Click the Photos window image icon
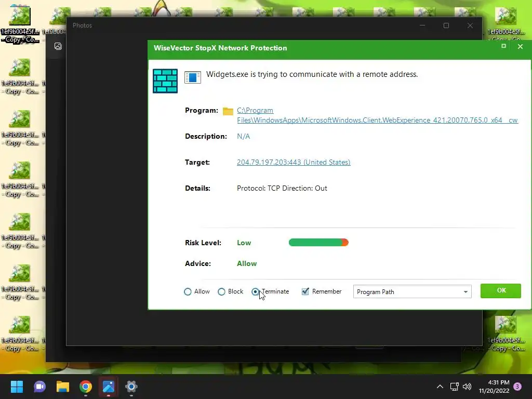This screenshot has width=532, height=399. click(58, 46)
